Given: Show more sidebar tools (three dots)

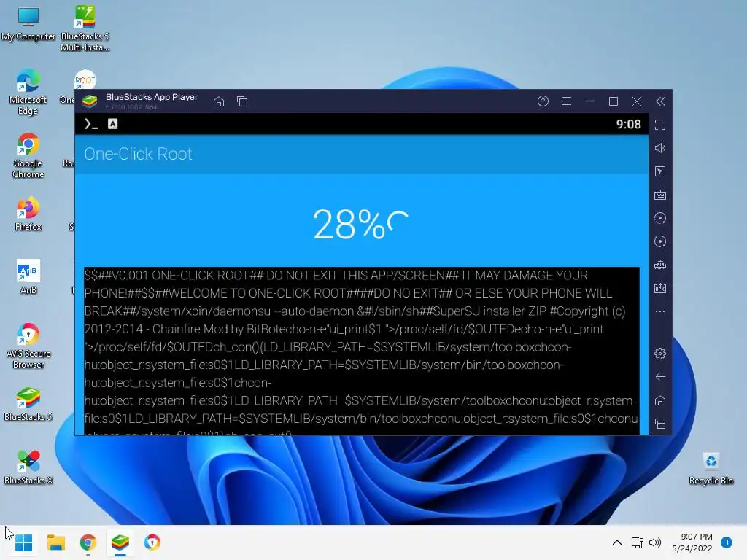Looking at the screenshot, I should coord(659,311).
